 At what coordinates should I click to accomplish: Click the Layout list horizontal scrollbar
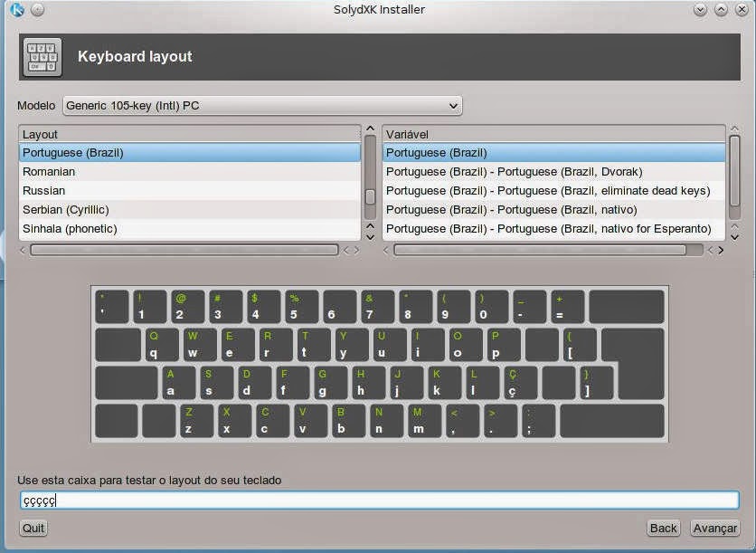coord(184,250)
